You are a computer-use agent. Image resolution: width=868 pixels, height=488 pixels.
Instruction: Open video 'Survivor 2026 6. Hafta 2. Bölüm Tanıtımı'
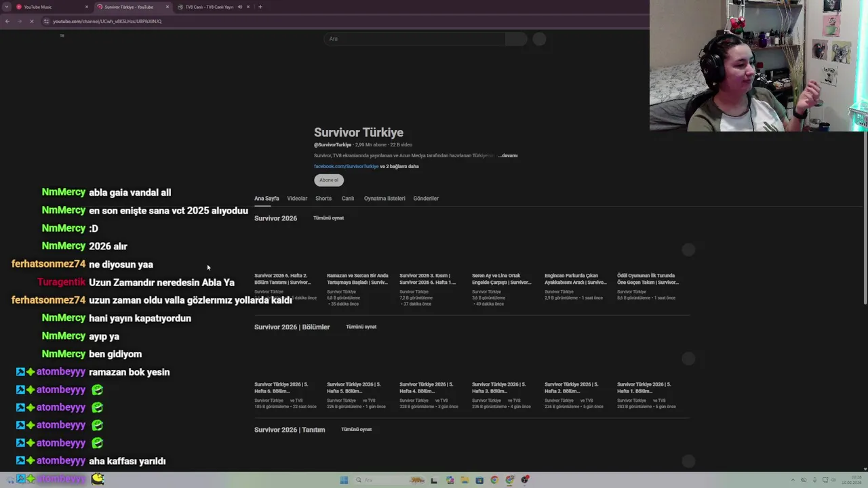pos(282,279)
